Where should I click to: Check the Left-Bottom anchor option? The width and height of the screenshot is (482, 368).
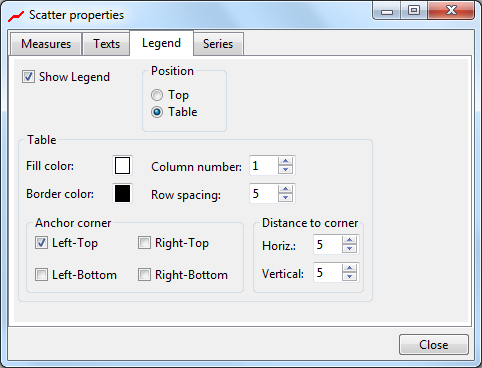pos(41,275)
